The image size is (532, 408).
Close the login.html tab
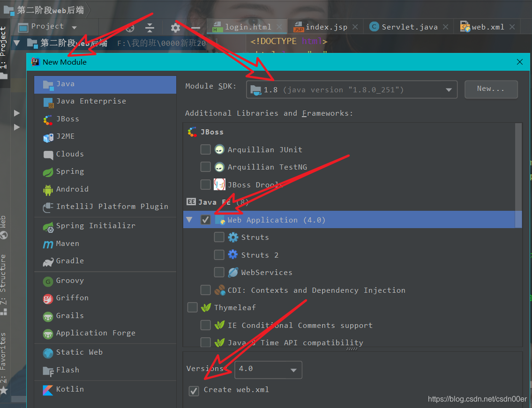point(279,27)
